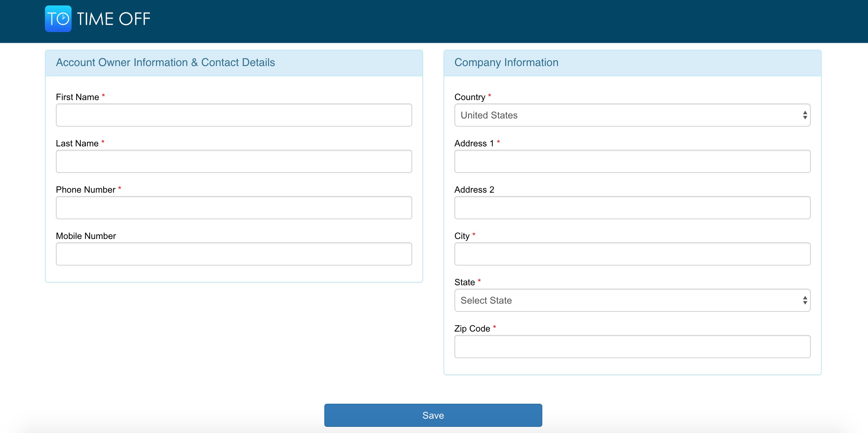Click the Address 2 text box
The height and width of the screenshot is (433, 868).
(x=632, y=208)
